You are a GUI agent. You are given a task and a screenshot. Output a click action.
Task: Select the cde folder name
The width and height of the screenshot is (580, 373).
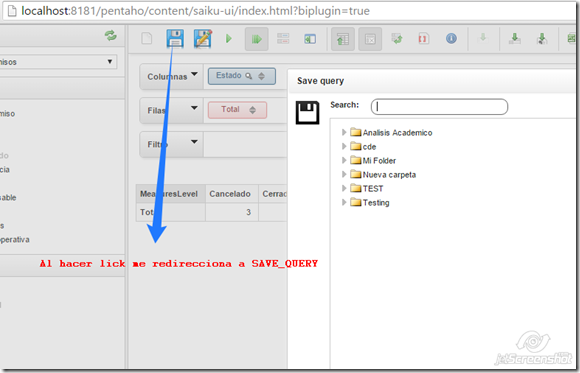coord(369,147)
